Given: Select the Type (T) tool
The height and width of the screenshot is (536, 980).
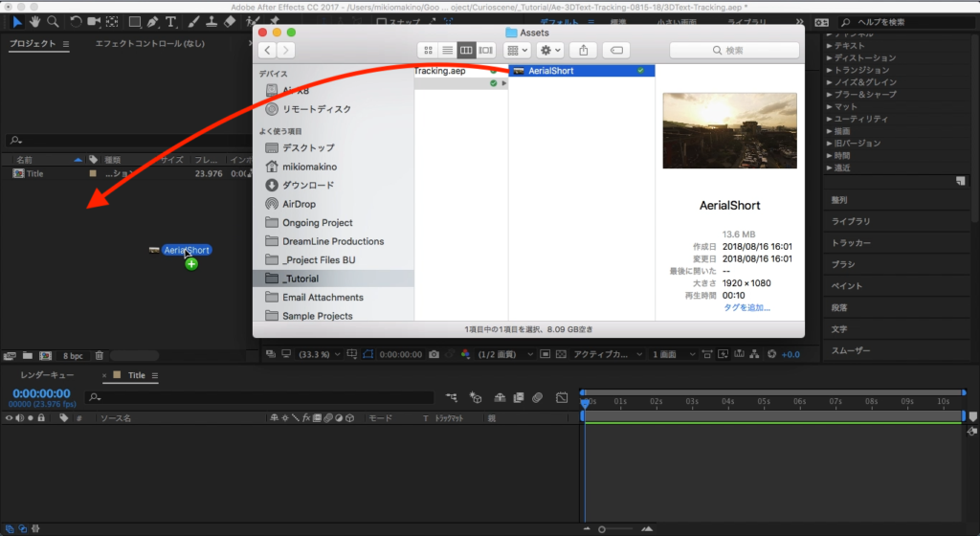Looking at the screenshot, I should click(171, 21).
